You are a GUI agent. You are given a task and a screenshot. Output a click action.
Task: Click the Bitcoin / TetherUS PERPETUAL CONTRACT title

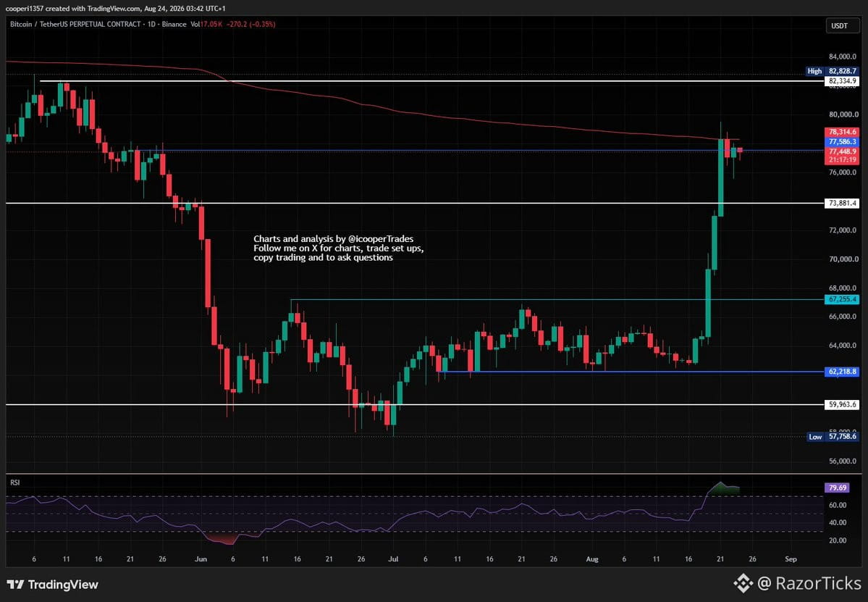coord(75,25)
